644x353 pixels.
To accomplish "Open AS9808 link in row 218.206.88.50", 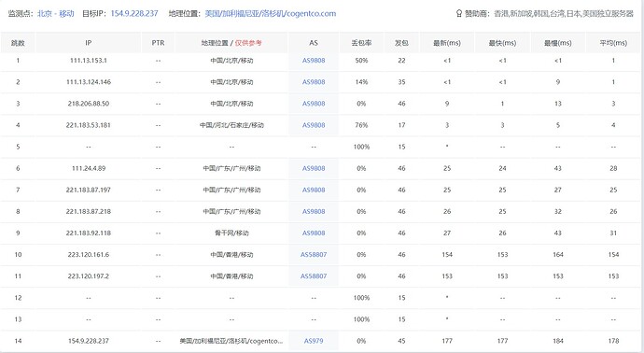I will coord(314,104).
